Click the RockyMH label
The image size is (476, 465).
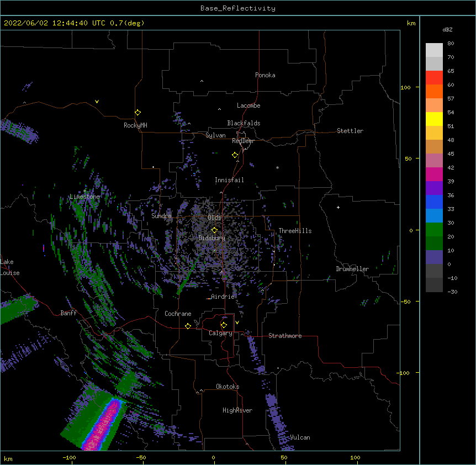pos(135,125)
